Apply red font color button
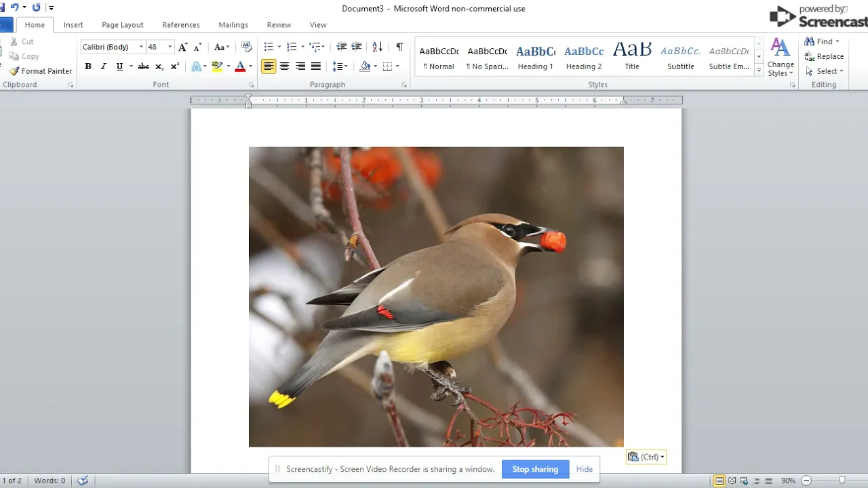Viewport: 868px width, 488px height. point(240,66)
